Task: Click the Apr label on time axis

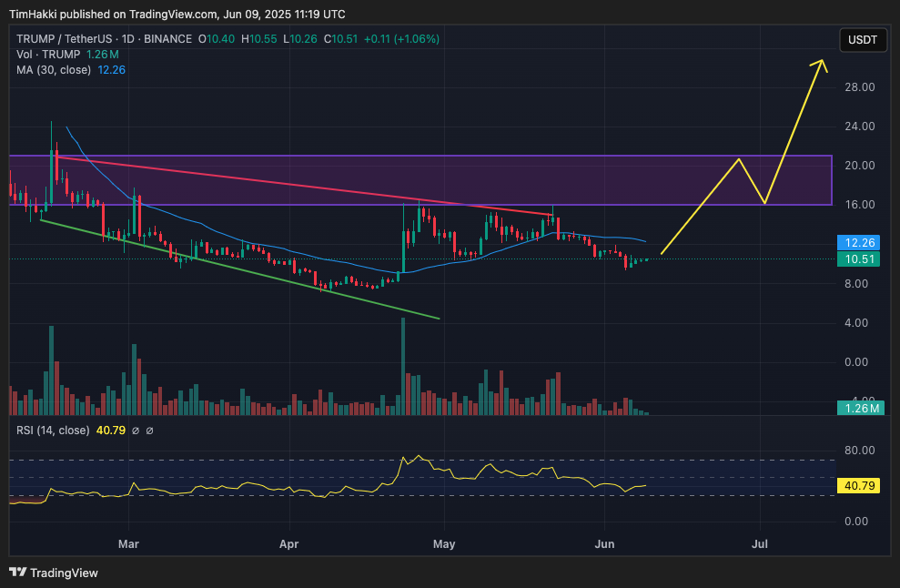Action: pos(288,543)
